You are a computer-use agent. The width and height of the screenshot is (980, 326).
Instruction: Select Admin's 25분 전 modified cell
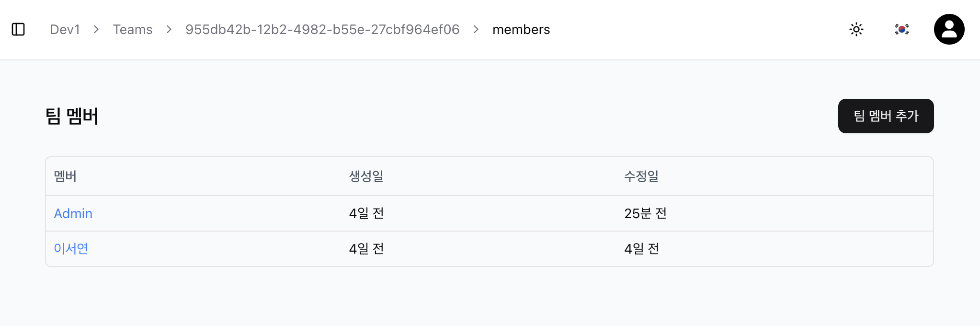pos(645,213)
